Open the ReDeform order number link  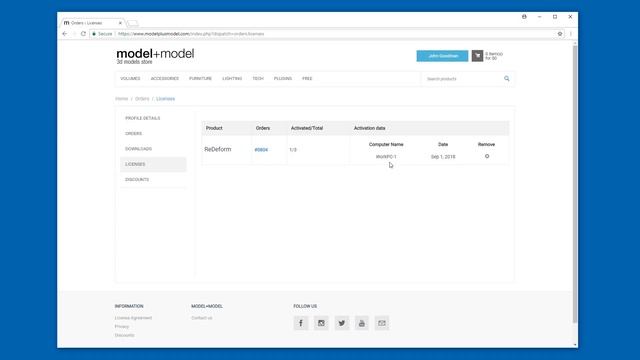pyautogui.click(x=261, y=150)
